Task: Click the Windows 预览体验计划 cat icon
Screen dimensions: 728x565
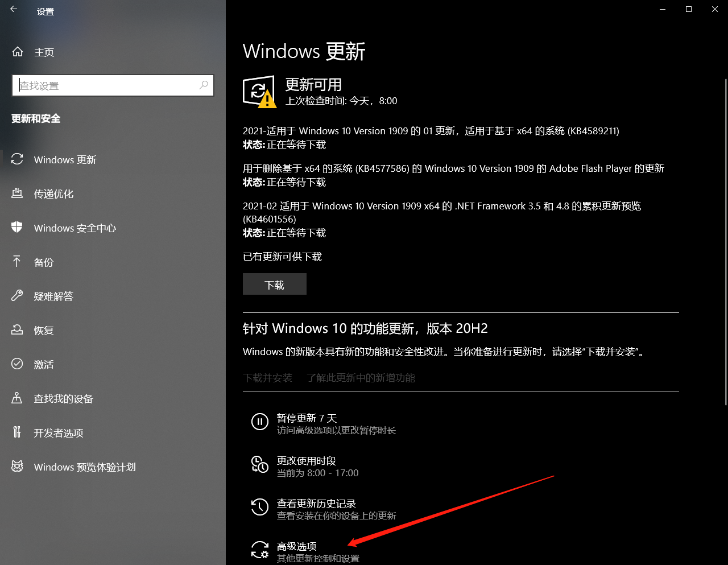Action: coord(17,467)
